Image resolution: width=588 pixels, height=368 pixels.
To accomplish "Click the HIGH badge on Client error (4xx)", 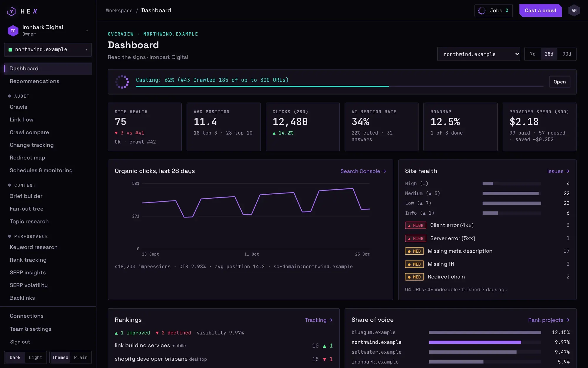I will click(415, 226).
